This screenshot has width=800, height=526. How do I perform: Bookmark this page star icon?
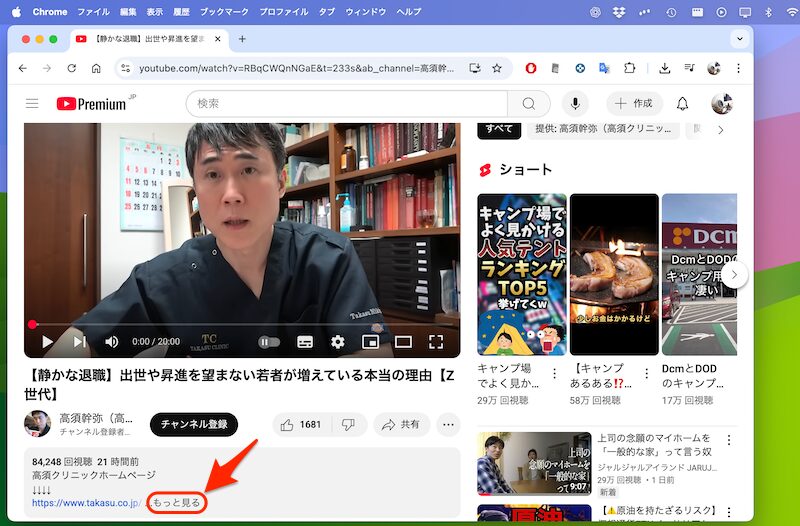497,68
